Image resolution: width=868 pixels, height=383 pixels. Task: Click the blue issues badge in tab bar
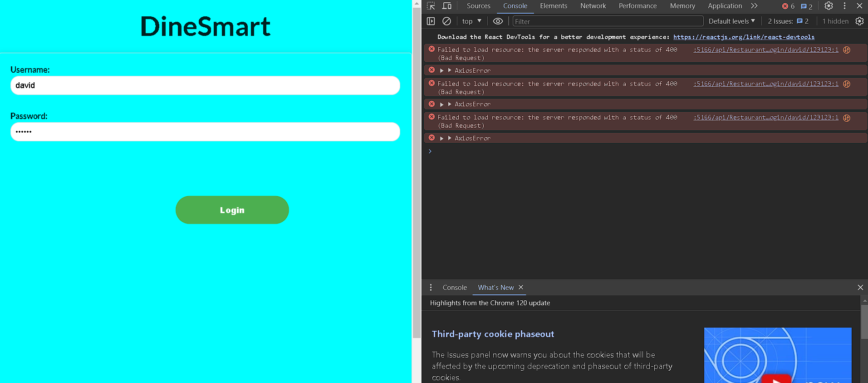806,6
